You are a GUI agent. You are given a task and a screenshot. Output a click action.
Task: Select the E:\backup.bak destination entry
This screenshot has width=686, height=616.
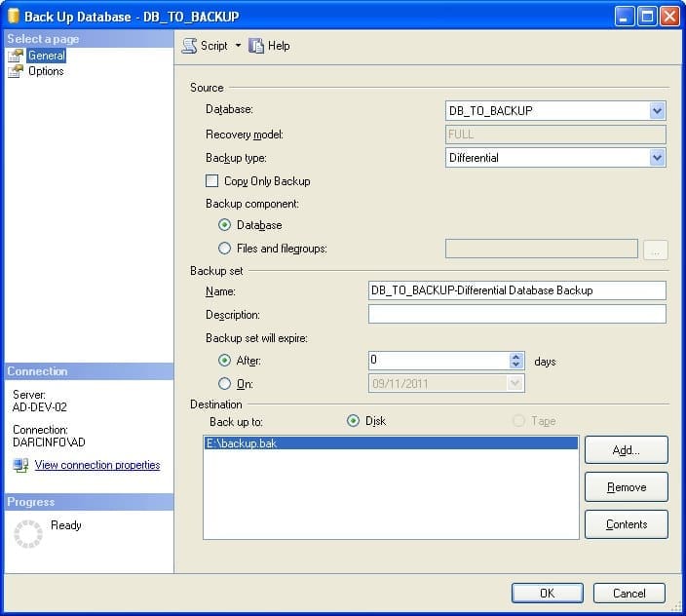click(x=391, y=443)
